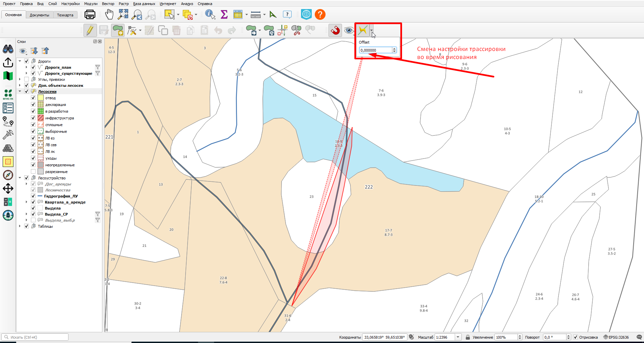Toggle editing with the pencil icon
Image resolution: width=644 pixels, height=343 pixels.
(x=90, y=31)
